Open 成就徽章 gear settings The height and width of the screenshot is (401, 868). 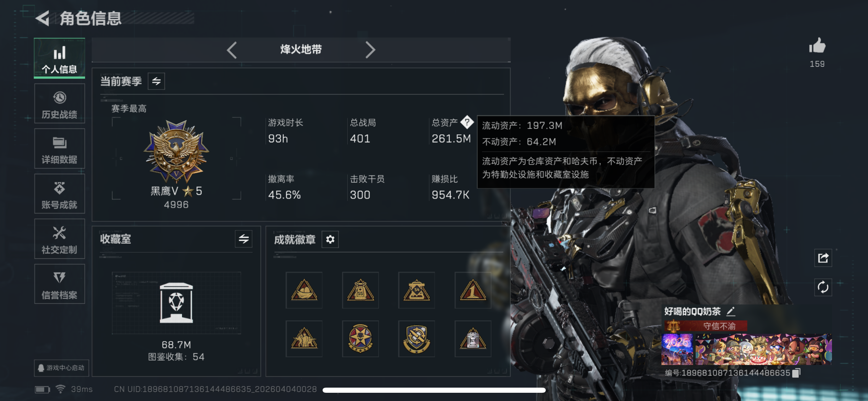(x=330, y=239)
